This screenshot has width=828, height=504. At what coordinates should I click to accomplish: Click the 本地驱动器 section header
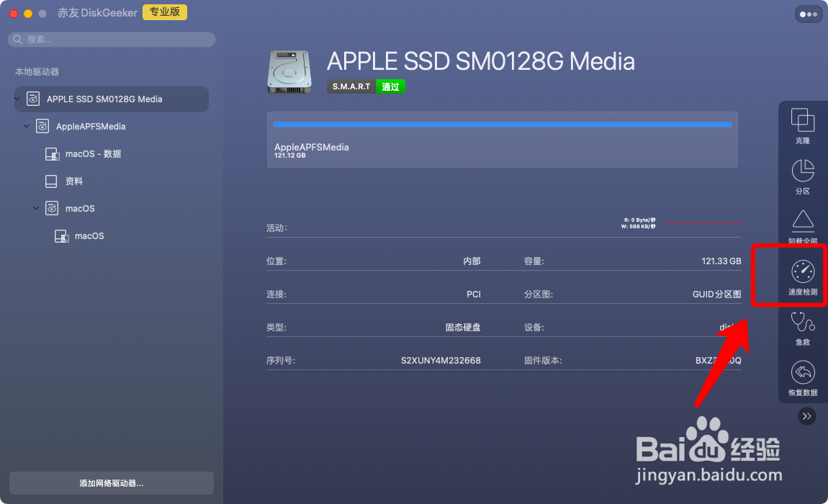point(37,72)
